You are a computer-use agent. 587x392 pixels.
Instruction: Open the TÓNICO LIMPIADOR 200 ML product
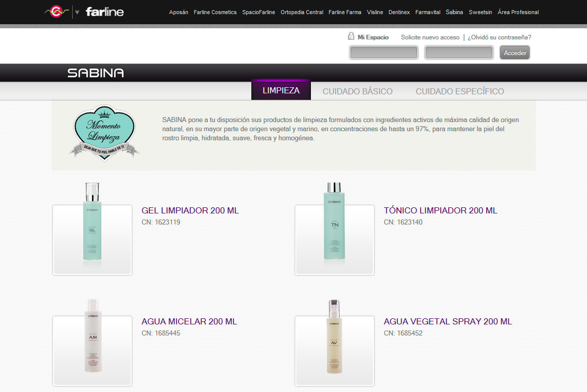(440, 210)
